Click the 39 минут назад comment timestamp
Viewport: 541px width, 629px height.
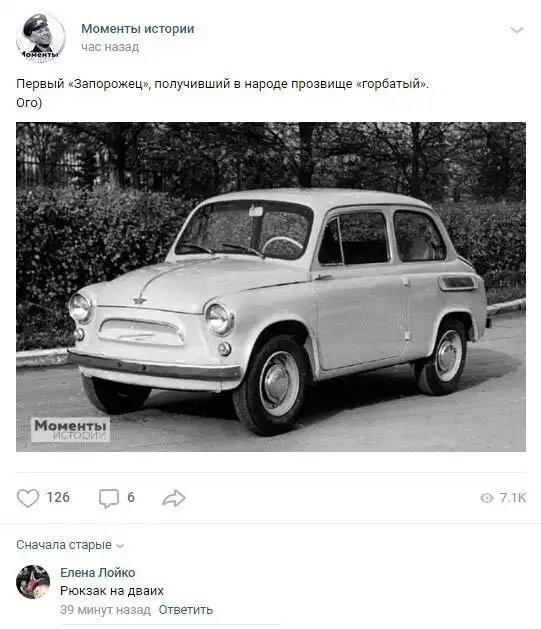(x=105, y=610)
